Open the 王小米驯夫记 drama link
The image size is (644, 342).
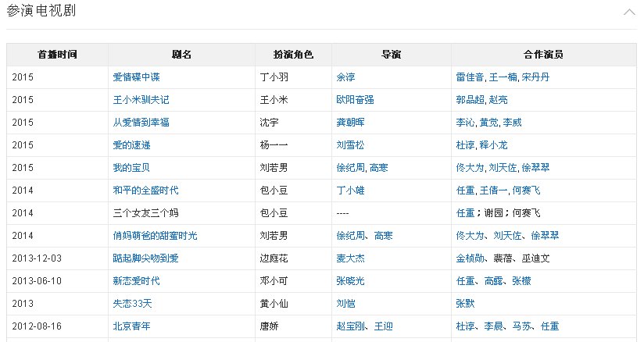pyautogui.click(x=141, y=101)
